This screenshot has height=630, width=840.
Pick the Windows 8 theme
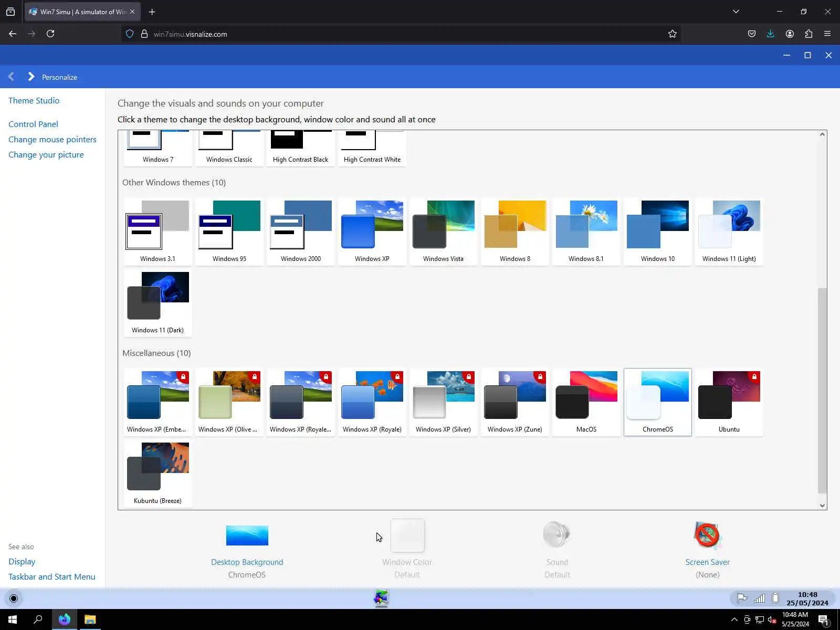515,232
